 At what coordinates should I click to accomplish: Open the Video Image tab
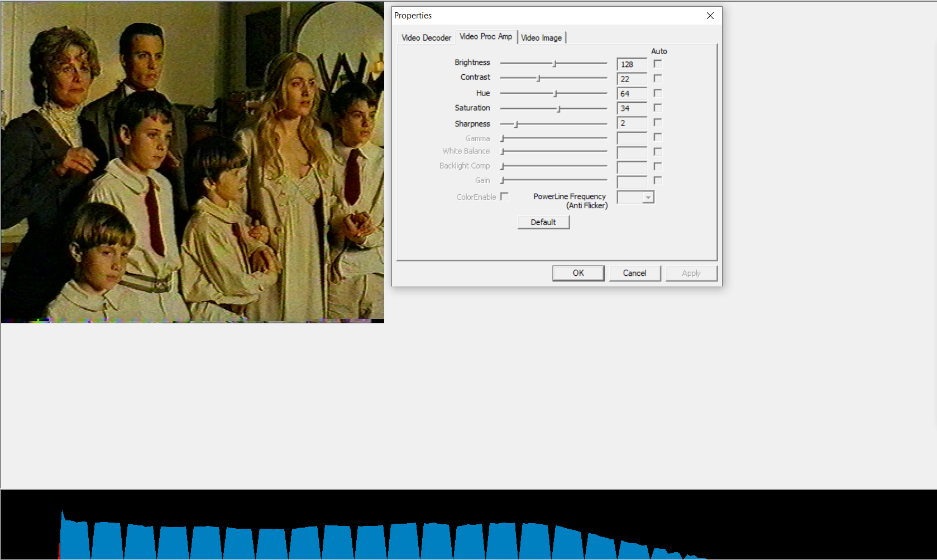coord(542,37)
